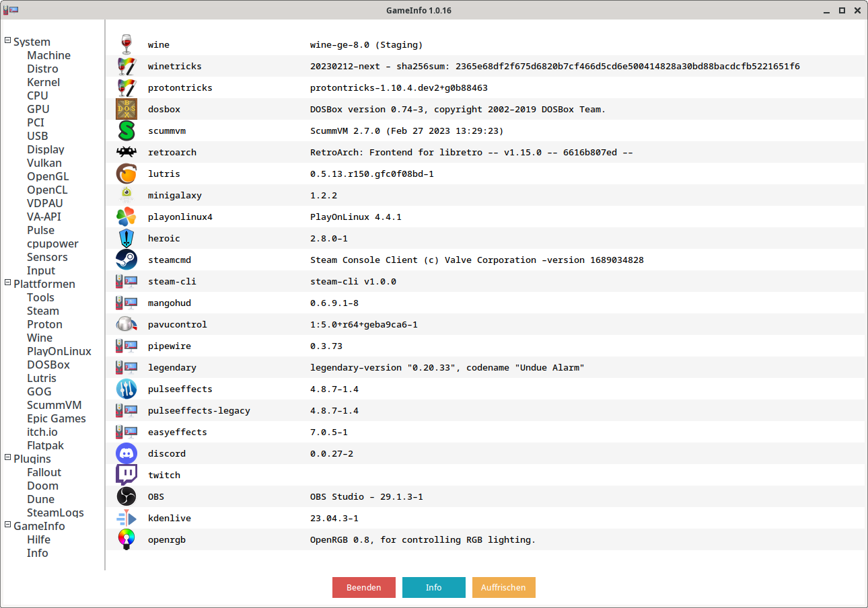The image size is (868, 608).
Task: Click the icon next to steam-cli
Action: click(126, 281)
